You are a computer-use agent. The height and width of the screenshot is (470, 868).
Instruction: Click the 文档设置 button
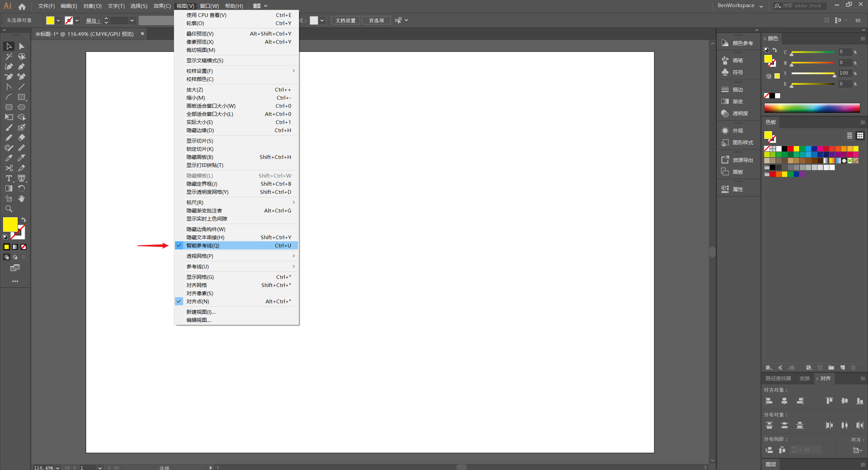point(346,20)
